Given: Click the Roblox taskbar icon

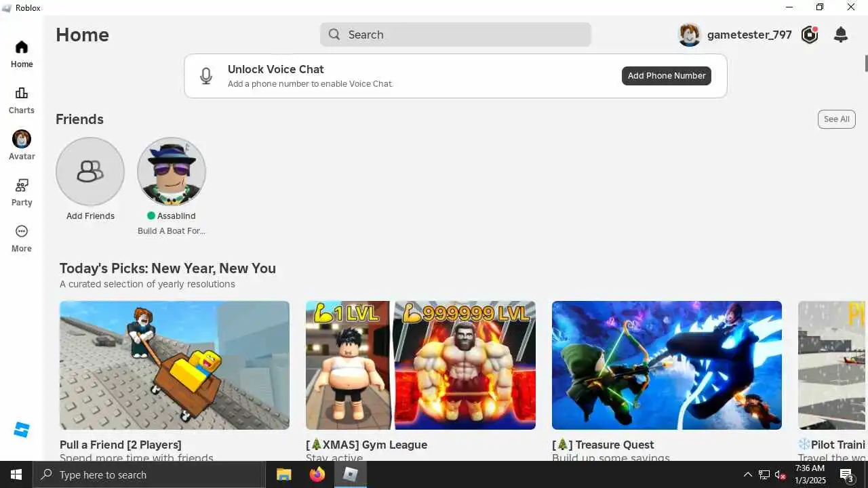Looking at the screenshot, I should (x=350, y=474).
